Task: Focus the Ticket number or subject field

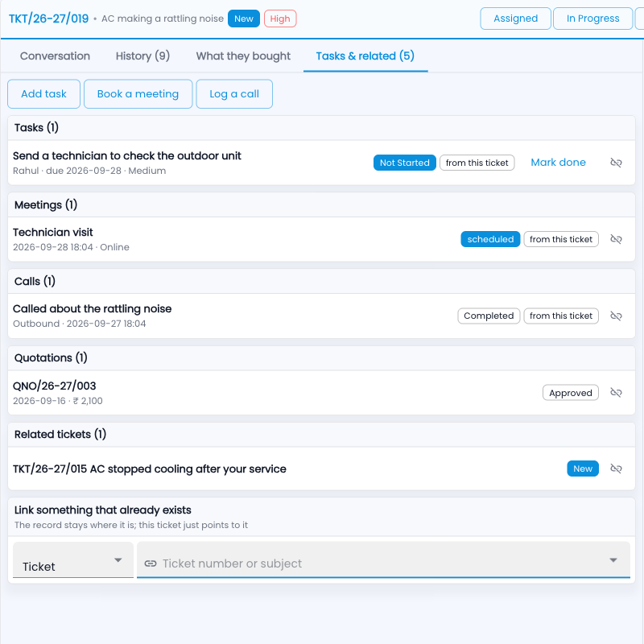Action: pyautogui.click(x=383, y=559)
